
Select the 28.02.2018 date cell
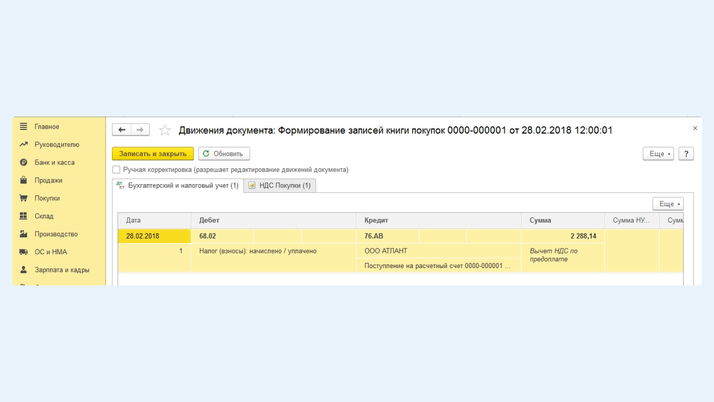143,236
